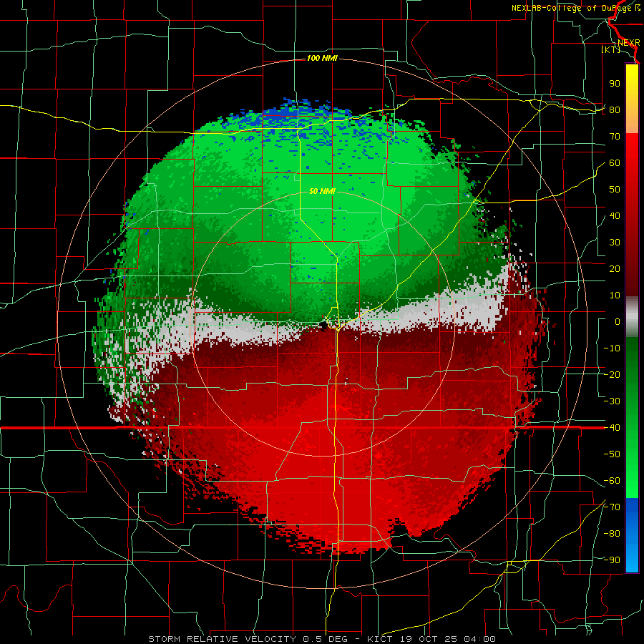Screen dimensions: 644x644
Task: Click the -60 value on the velocity scale
Action: 612,481
